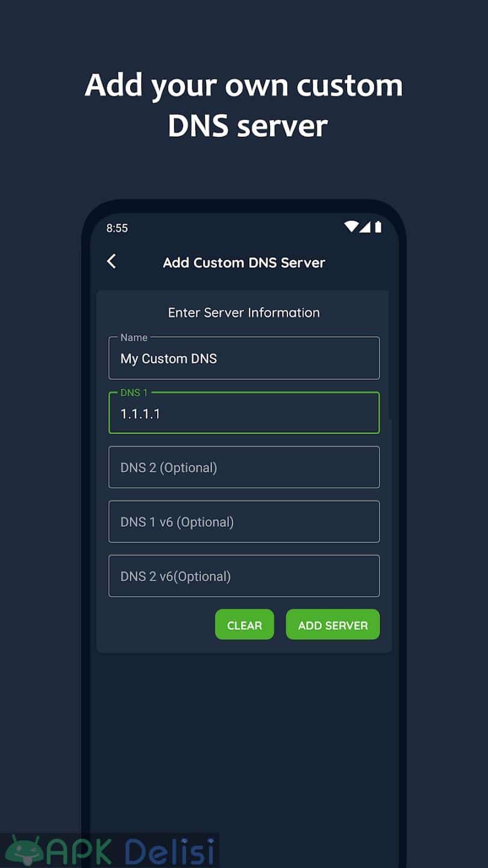
Task: Select the DNS 1 field containing 1.1.1.1
Action: pyautogui.click(x=244, y=413)
